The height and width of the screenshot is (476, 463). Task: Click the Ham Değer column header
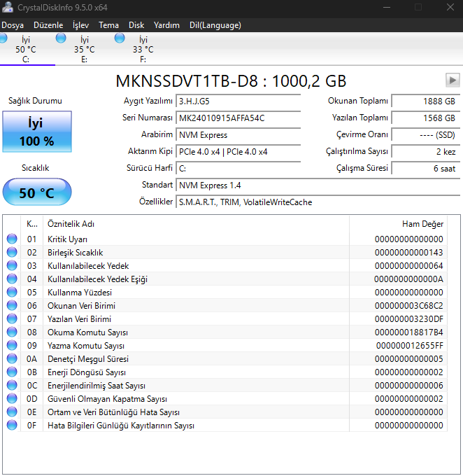422,224
